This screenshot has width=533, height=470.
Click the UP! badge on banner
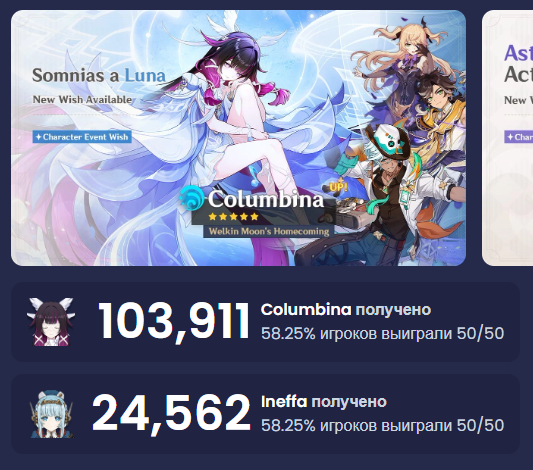(x=338, y=187)
